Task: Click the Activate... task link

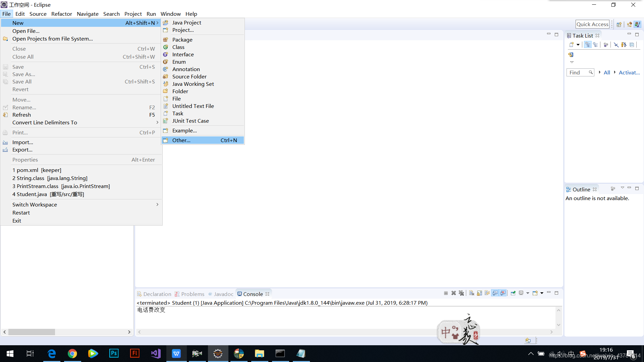Action: 629,72
